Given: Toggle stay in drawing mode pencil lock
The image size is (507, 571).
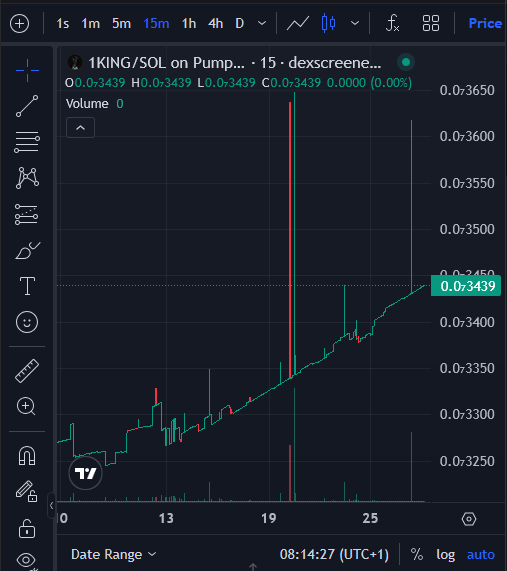Looking at the screenshot, I should click(x=27, y=492).
